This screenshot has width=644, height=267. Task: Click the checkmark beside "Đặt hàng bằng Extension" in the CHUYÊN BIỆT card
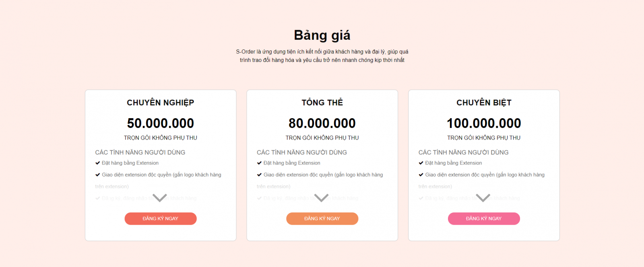pos(421,163)
